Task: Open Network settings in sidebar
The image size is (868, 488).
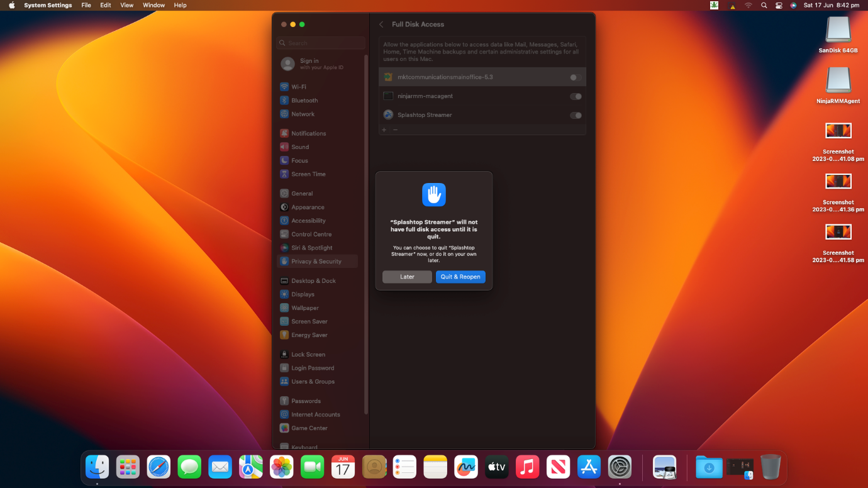Action: (318, 114)
